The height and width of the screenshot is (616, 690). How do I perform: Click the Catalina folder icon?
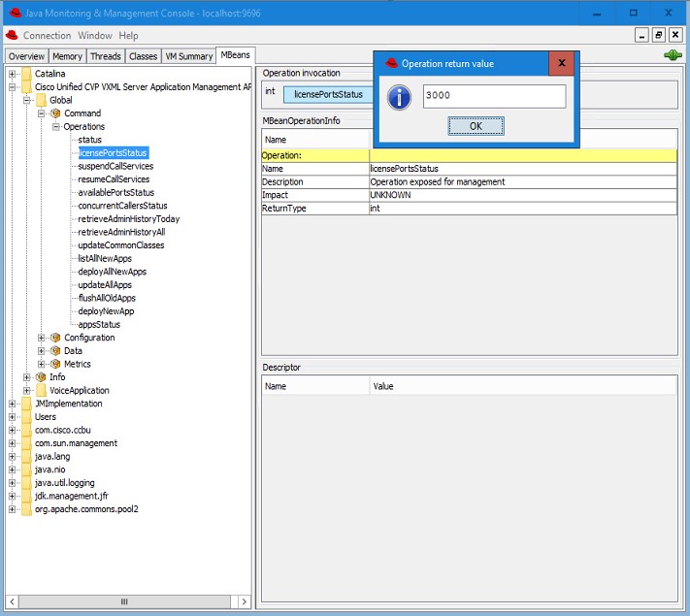26,74
